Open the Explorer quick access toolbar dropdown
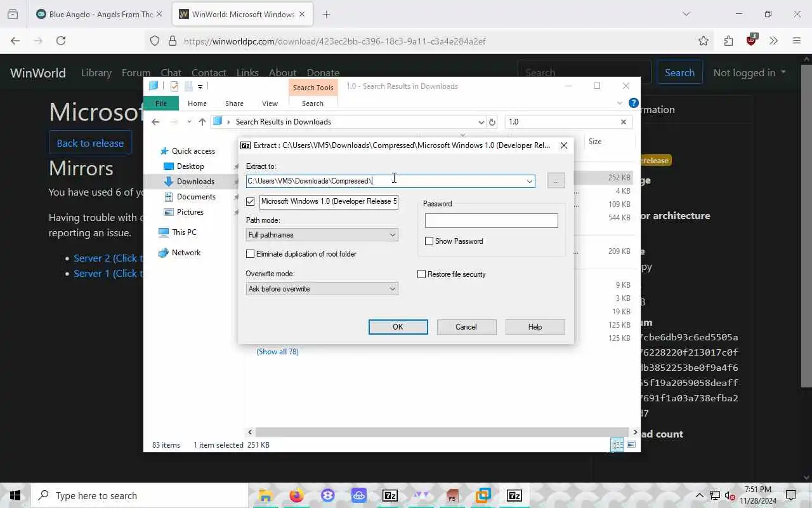The width and height of the screenshot is (812, 508). (x=200, y=86)
